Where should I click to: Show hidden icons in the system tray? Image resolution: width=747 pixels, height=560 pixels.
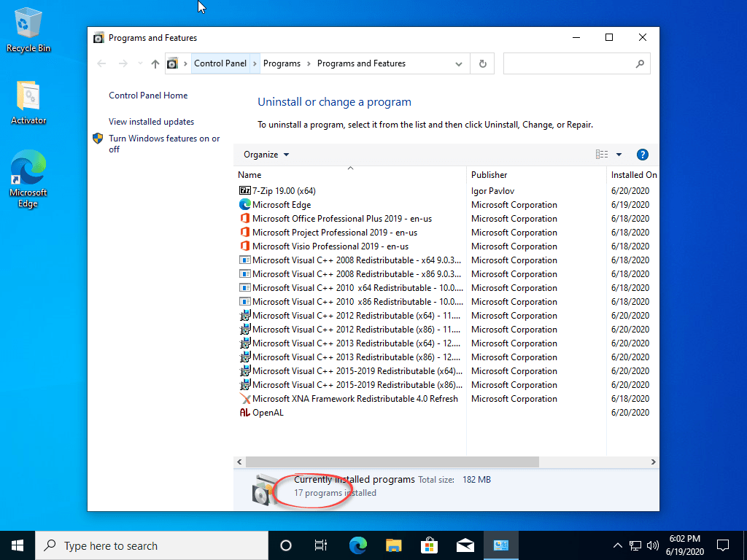tap(617, 545)
